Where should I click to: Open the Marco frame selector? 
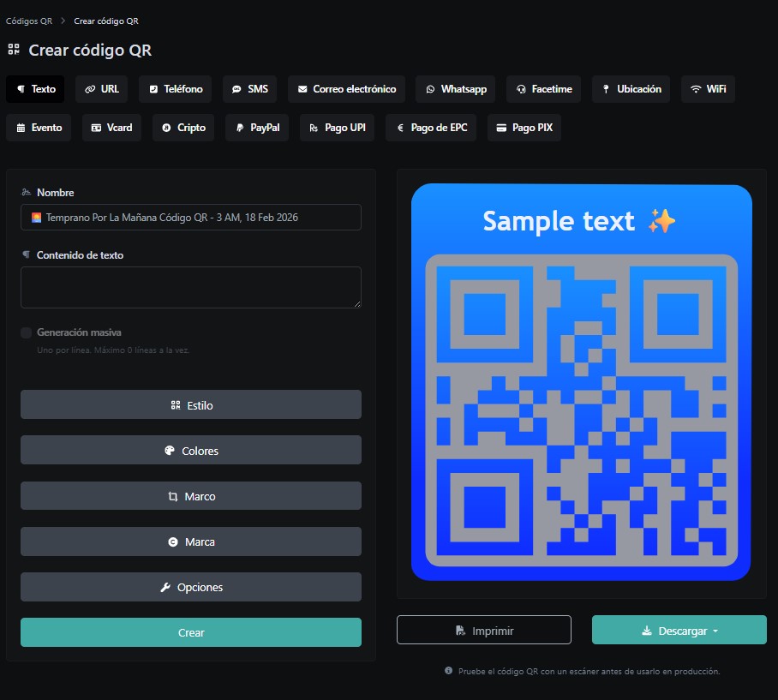pyautogui.click(x=190, y=495)
